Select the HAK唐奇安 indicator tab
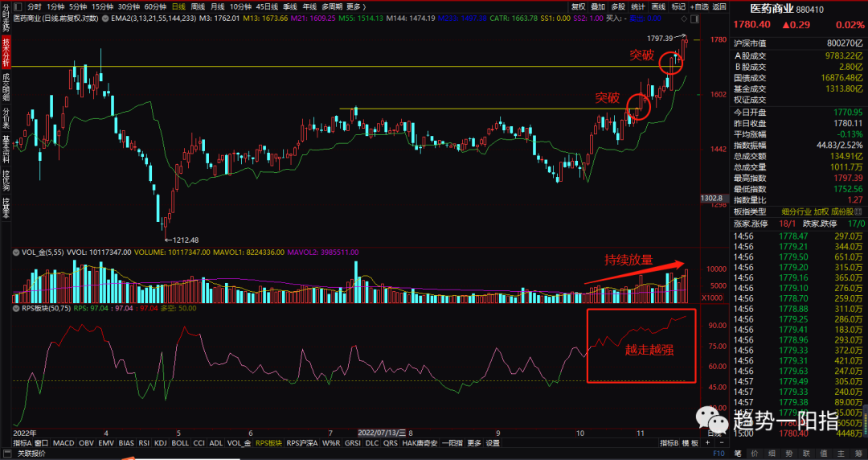The height and width of the screenshot is (460, 868). tap(420, 443)
